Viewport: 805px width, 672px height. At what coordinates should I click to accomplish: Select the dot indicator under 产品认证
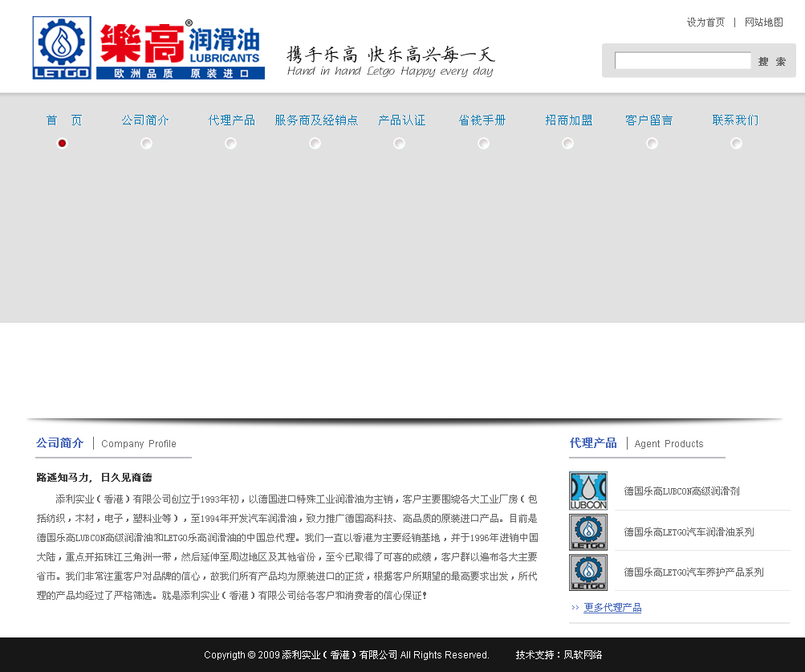399,143
